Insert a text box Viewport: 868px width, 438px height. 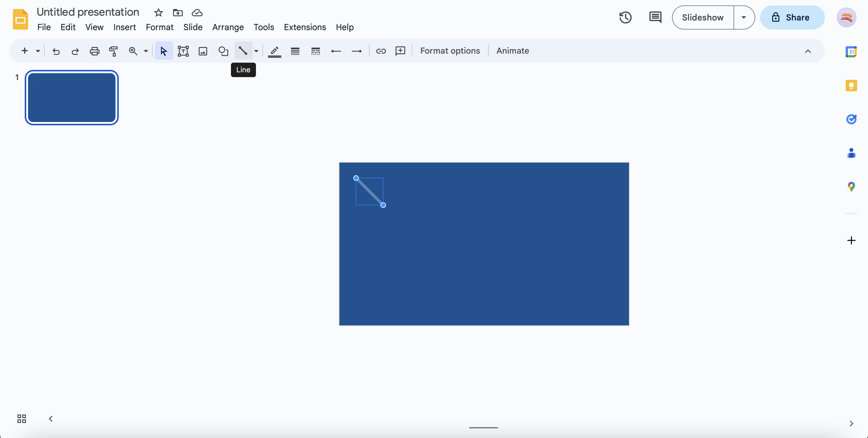tap(183, 51)
